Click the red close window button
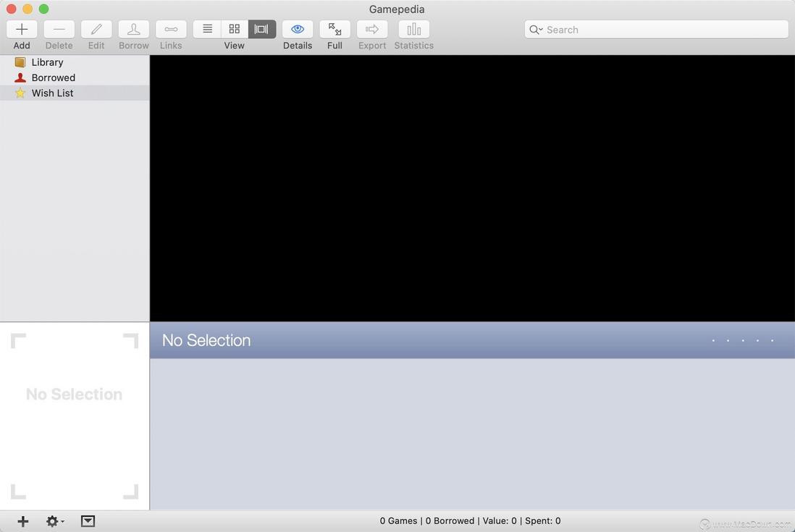Image resolution: width=795 pixels, height=532 pixels. click(11, 9)
